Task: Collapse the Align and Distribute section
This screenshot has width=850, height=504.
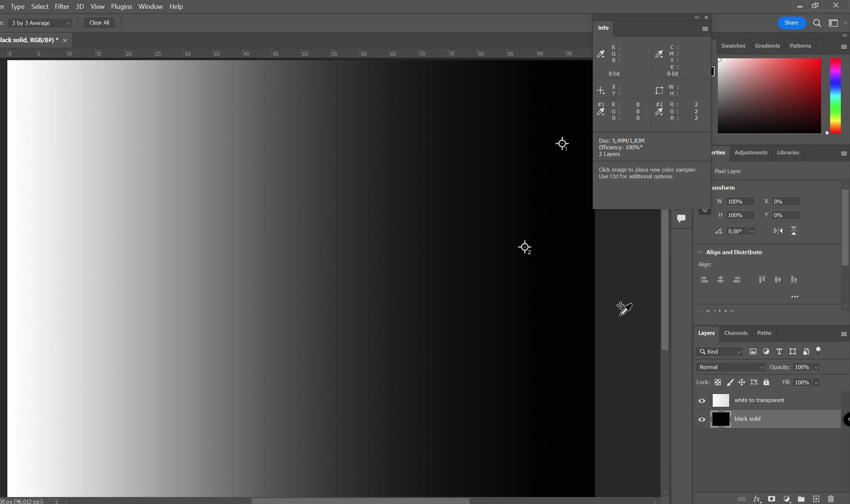Action: [x=699, y=252]
